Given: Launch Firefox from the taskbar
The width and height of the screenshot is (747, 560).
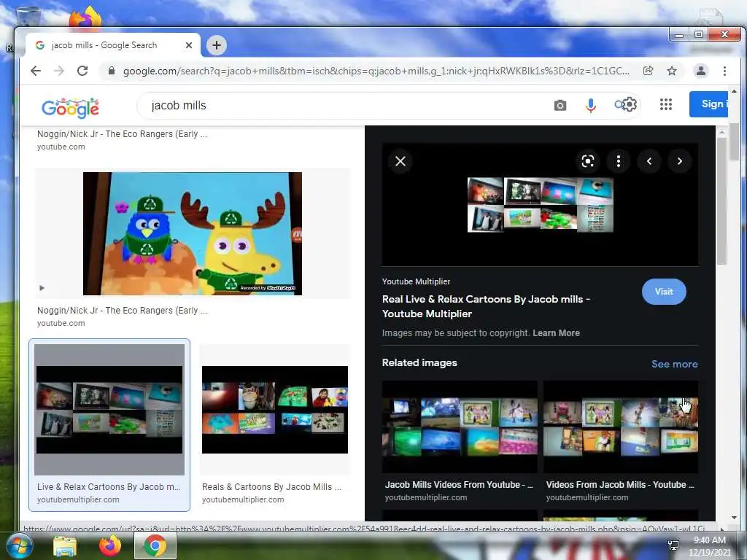Looking at the screenshot, I should [110, 545].
